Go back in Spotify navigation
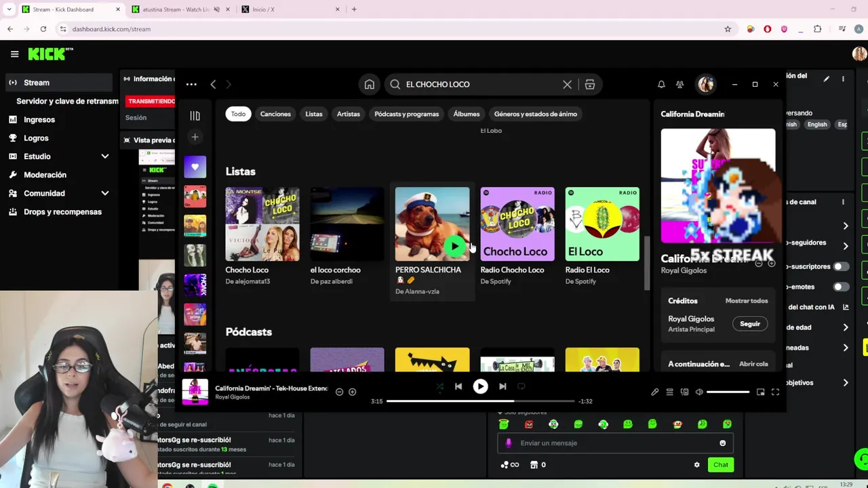The image size is (868, 488). tap(213, 85)
